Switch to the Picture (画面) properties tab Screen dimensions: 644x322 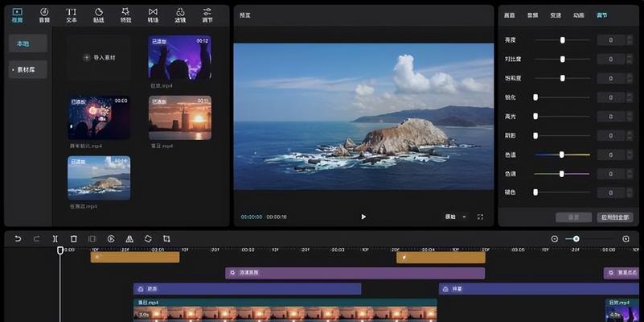pos(509,15)
